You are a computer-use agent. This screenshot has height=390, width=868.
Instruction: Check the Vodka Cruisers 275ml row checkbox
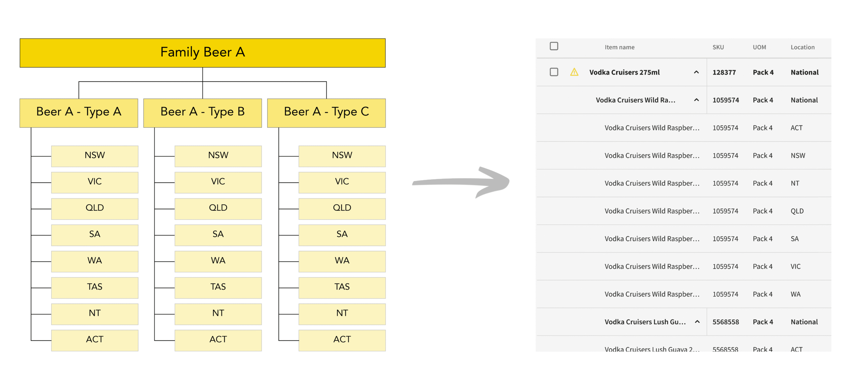click(x=554, y=72)
